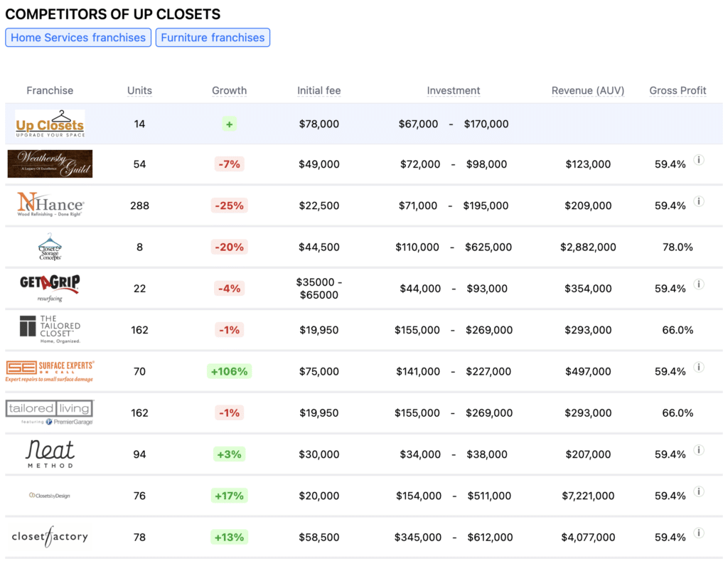The height and width of the screenshot is (566, 728).
Task: Click info icon in Closet Factory row
Action: pos(698,533)
